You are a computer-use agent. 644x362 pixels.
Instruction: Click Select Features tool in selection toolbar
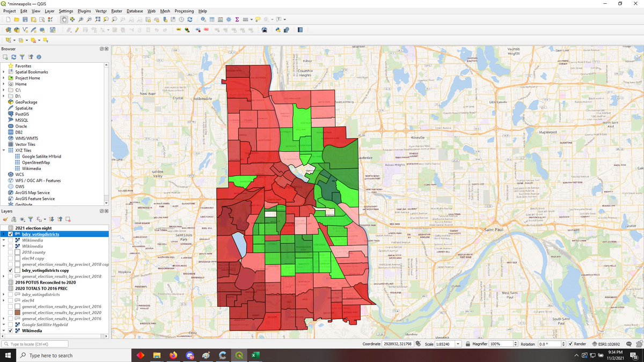tap(8, 40)
